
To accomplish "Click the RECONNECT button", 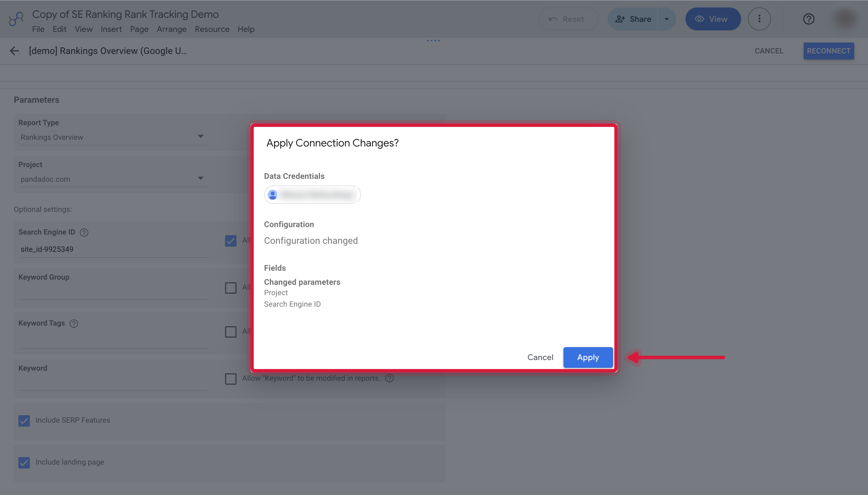I will pyautogui.click(x=828, y=51).
